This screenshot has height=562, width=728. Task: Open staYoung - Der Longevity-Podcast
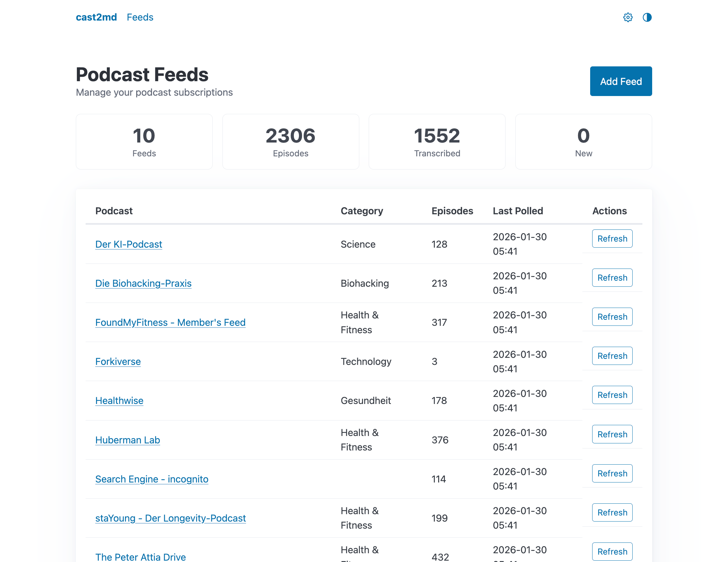(171, 518)
